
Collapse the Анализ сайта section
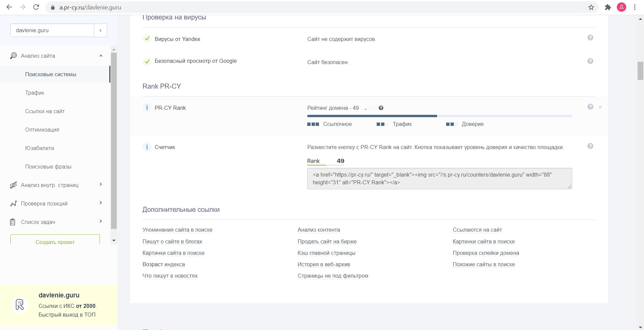[x=101, y=56]
